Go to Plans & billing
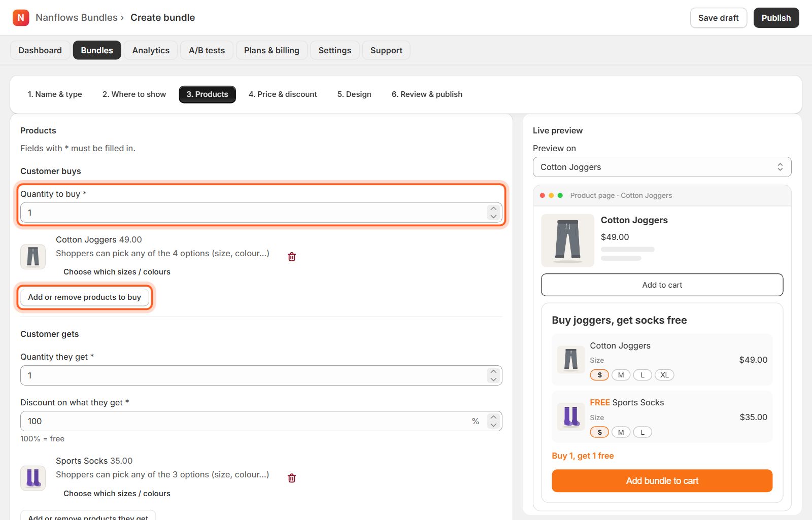812x520 pixels. click(272, 50)
